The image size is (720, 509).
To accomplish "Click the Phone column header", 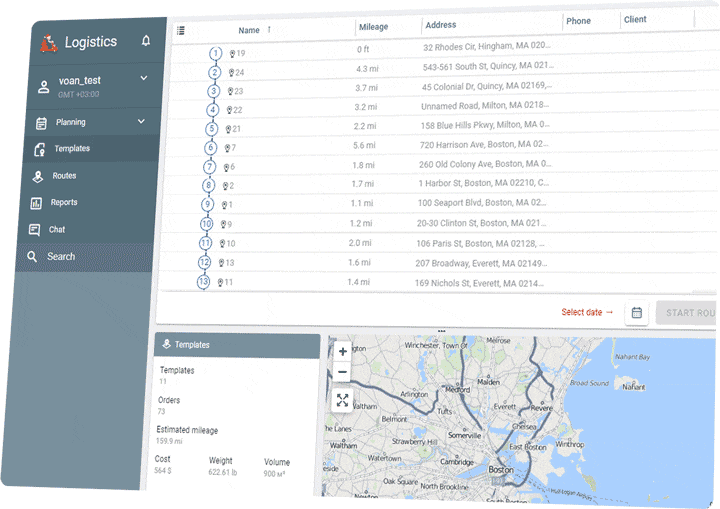I will point(578,21).
